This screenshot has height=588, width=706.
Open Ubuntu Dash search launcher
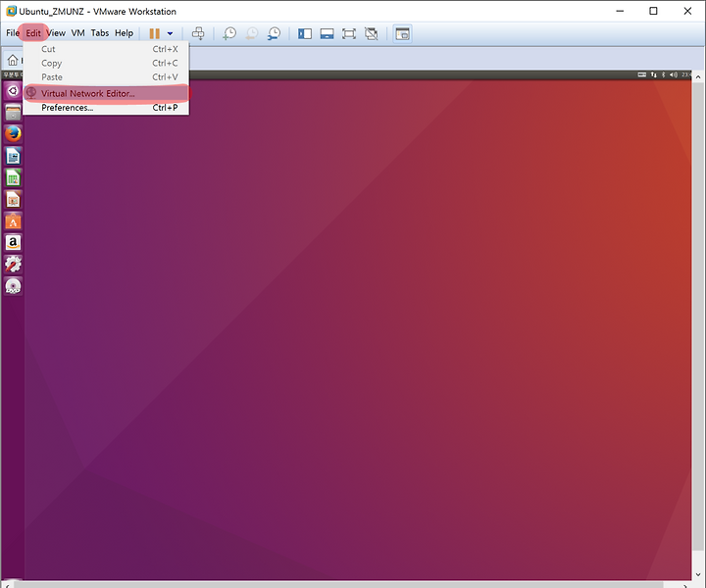tap(13, 91)
